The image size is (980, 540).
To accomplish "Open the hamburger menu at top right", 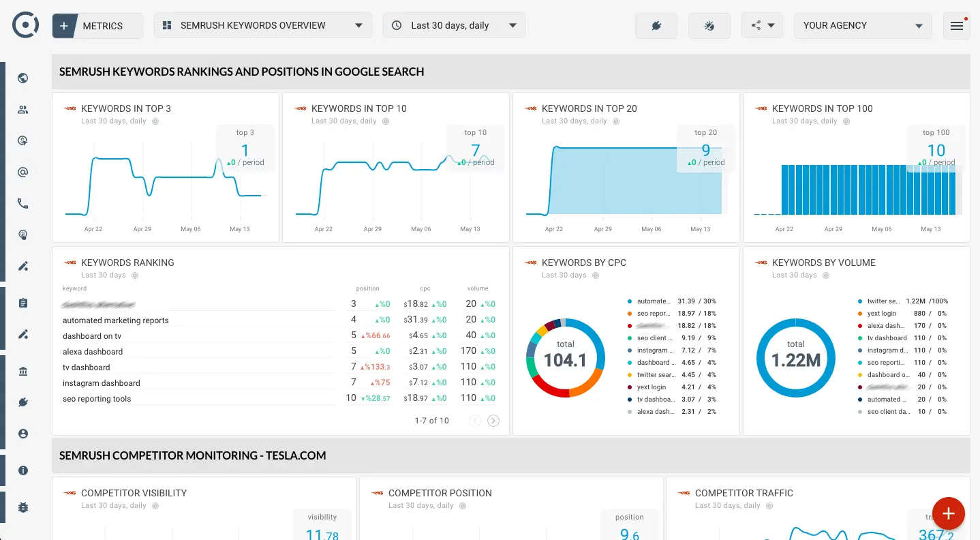I will (x=956, y=25).
